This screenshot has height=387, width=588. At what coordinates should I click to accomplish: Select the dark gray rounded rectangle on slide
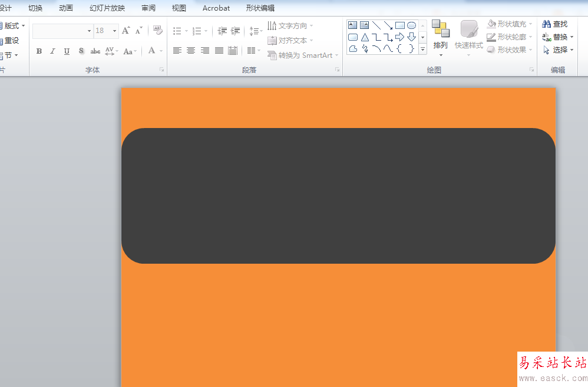338,196
